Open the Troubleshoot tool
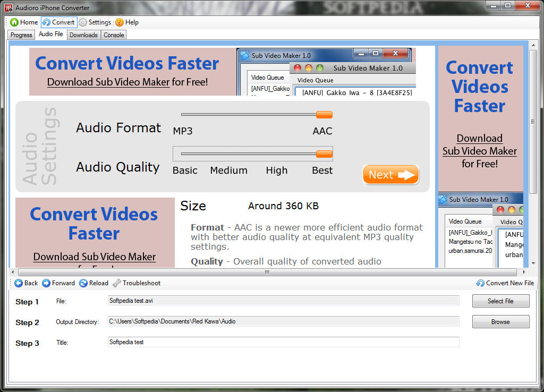Screen dimensions: 544x392 [x=137, y=283]
